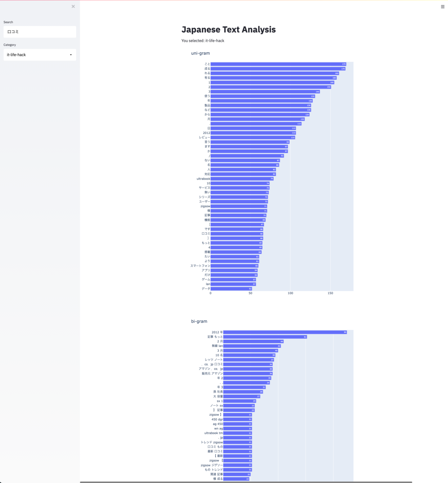Select the ultrabook bar in uni-gram chart

pos(242,179)
